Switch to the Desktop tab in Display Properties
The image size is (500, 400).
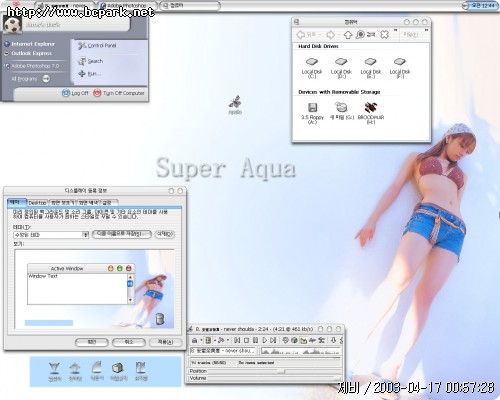click(37, 203)
